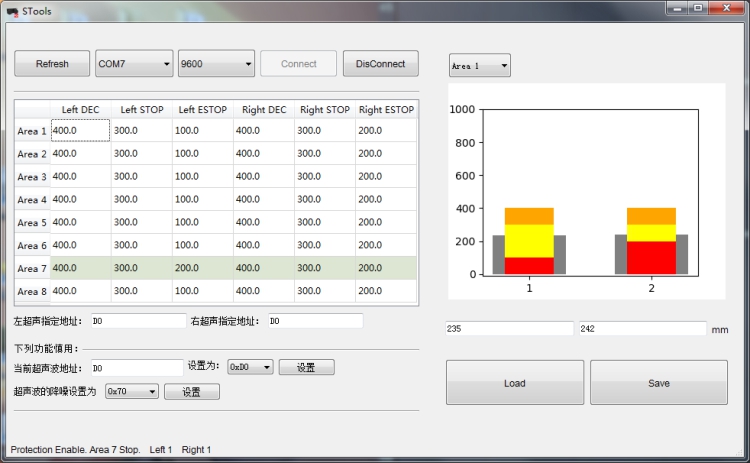Click the Save button
The height and width of the screenshot is (463, 750).
click(659, 383)
